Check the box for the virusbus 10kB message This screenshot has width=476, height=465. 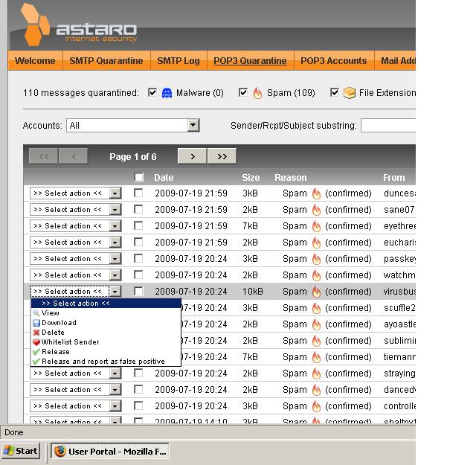point(138,291)
